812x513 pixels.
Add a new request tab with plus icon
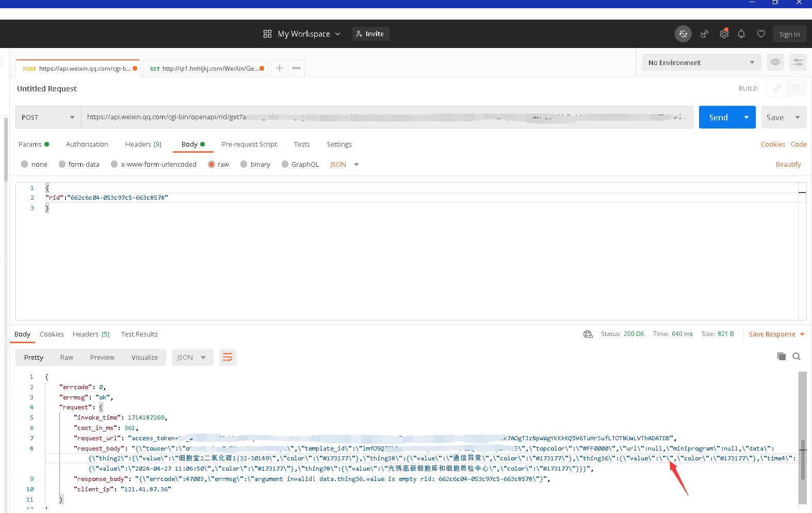click(279, 68)
